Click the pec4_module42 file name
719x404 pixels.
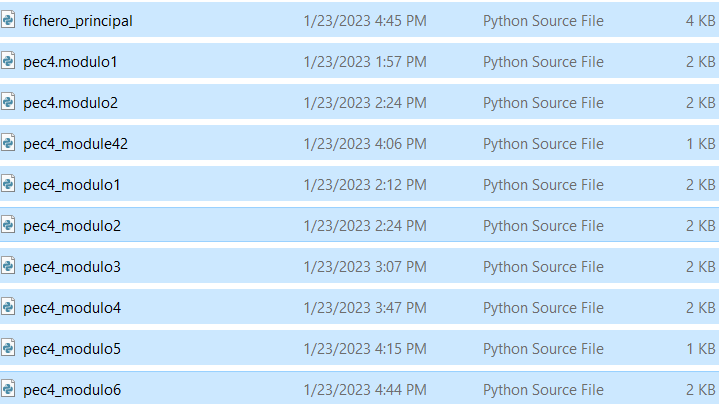pyautogui.click(x=76, y=144)
